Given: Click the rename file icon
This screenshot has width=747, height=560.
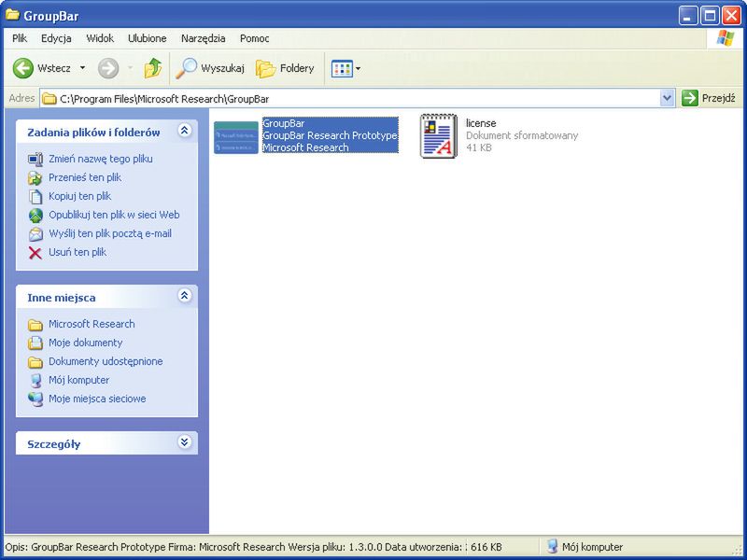Looking at the screenshot, I should pyautogui.click(x=35, y=159).
